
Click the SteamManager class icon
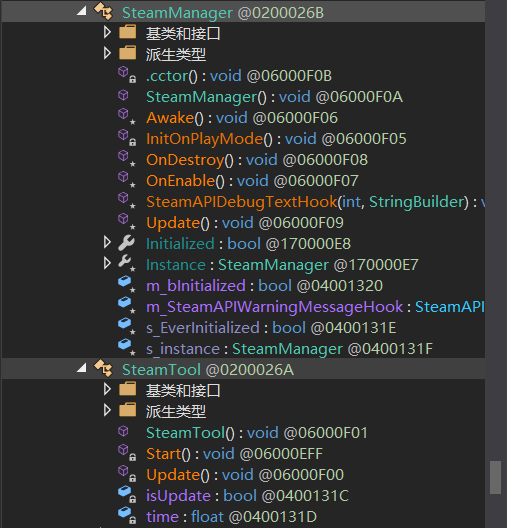tap(103, 11)
